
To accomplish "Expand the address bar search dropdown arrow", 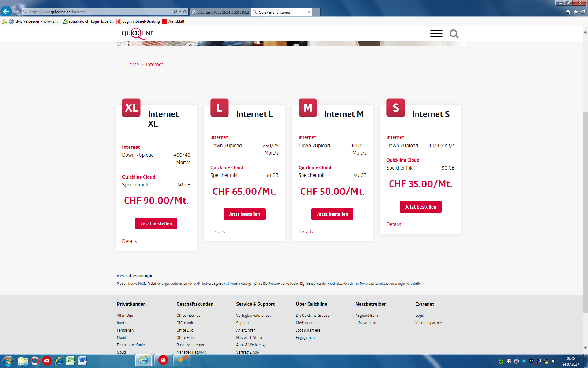I will tap(180, 12).
